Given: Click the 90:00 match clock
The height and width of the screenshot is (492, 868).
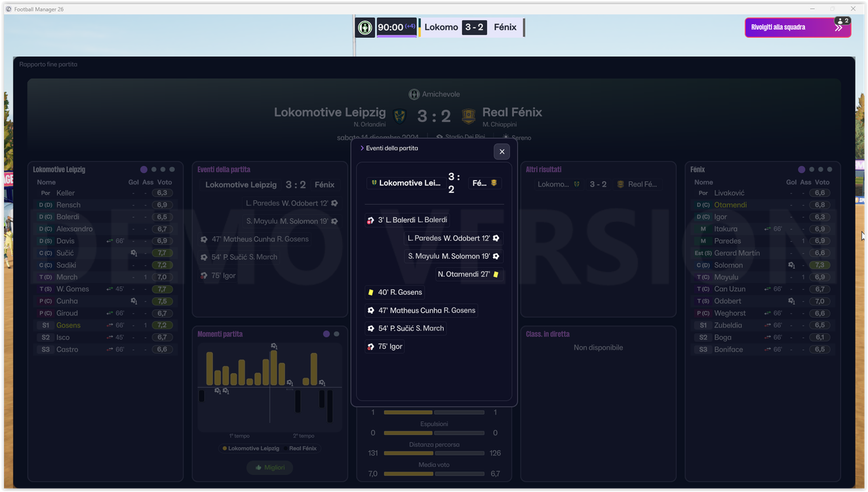Looking at the screenshot, I should pyautogui.click(x=397, y=27).
